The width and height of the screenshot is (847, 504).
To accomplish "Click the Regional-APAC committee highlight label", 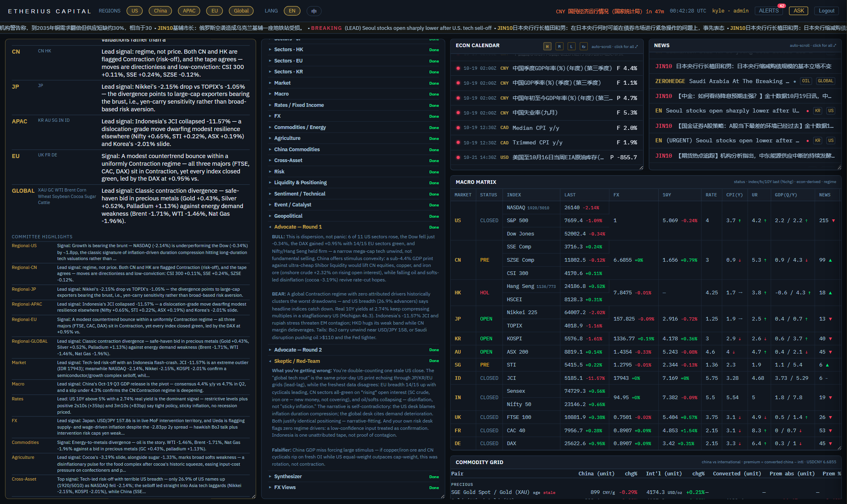I will pyautogui.click(x=27, y=304).
